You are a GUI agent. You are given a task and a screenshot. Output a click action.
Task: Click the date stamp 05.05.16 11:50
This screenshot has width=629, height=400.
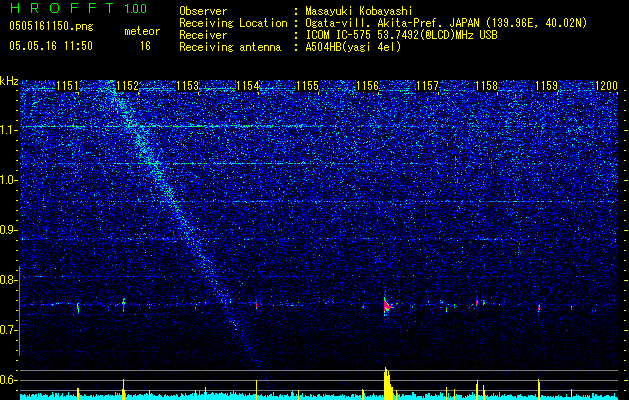pyautogui.click(x=51, y=46)
